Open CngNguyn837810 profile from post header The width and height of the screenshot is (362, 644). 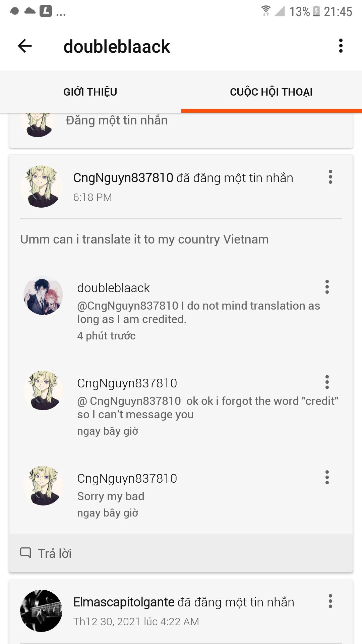[x=123, y=178]
